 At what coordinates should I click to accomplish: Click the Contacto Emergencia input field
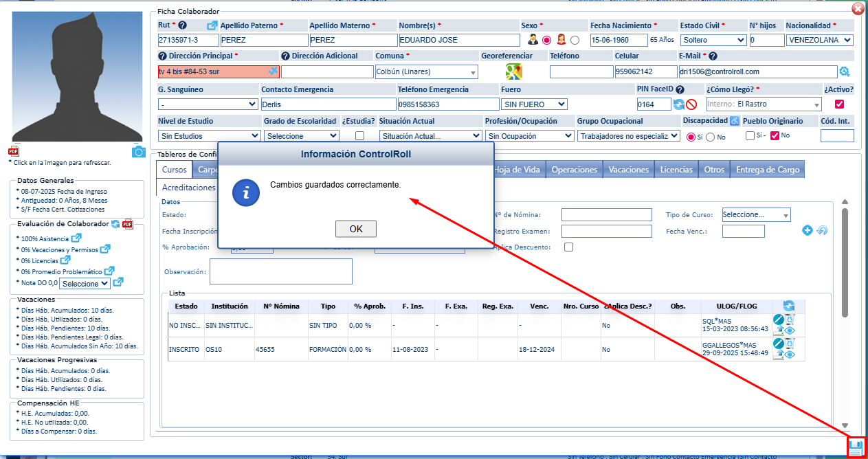pos(327,104)
